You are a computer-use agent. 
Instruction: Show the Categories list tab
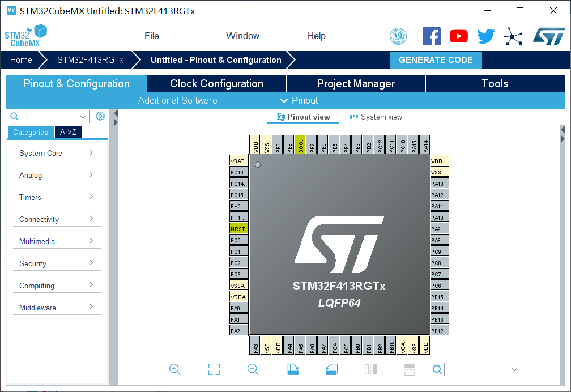[x=31, y=132]
